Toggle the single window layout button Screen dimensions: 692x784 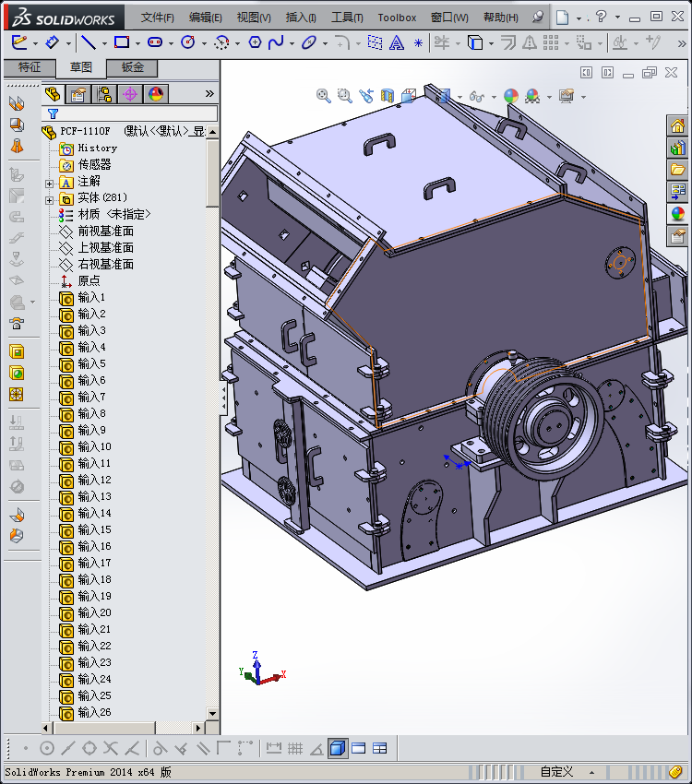pos(359,749)
